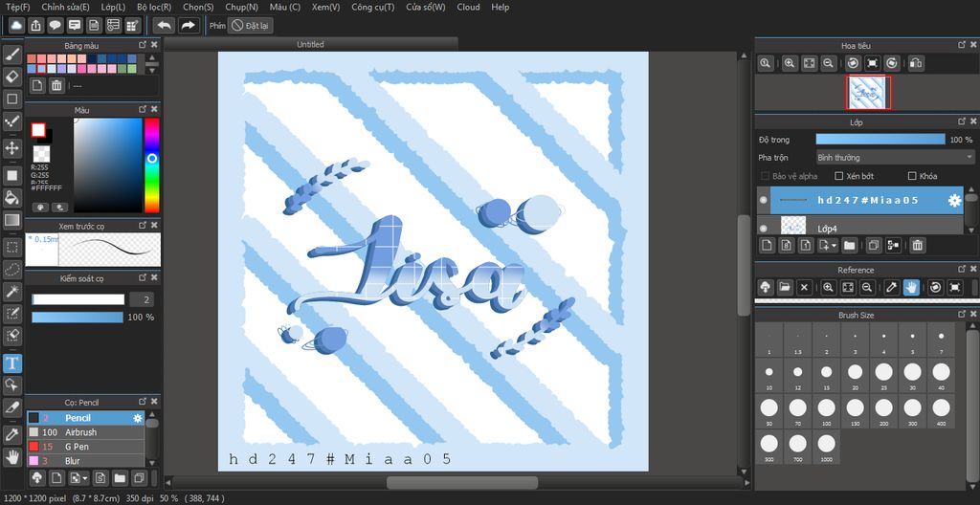Open settings gear of Pencil brush

(x=138, y=418)
